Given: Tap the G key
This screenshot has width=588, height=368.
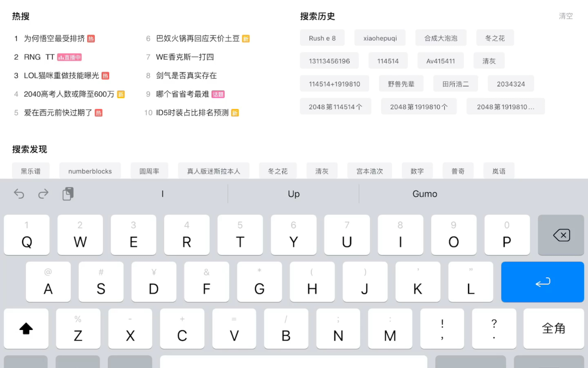Looking at the screenshot, I should coord(260,282).
